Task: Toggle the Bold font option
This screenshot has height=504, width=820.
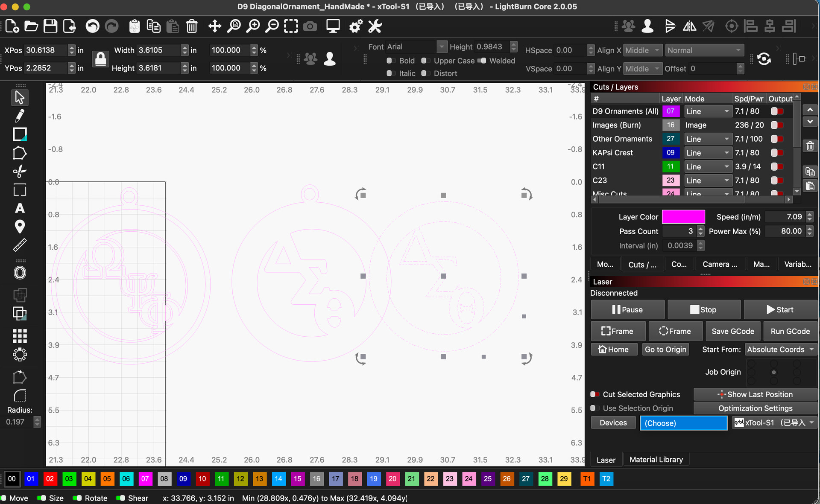Action: click(390, 61)
